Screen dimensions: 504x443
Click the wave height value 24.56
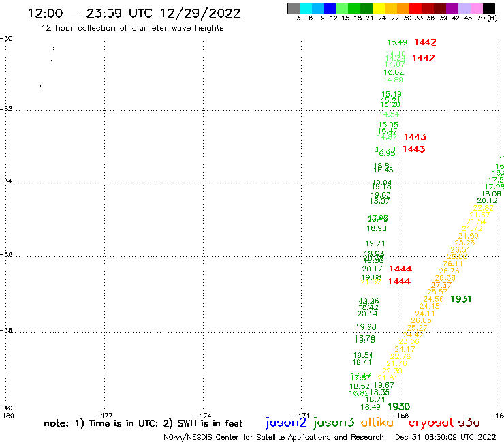(433, 299)
